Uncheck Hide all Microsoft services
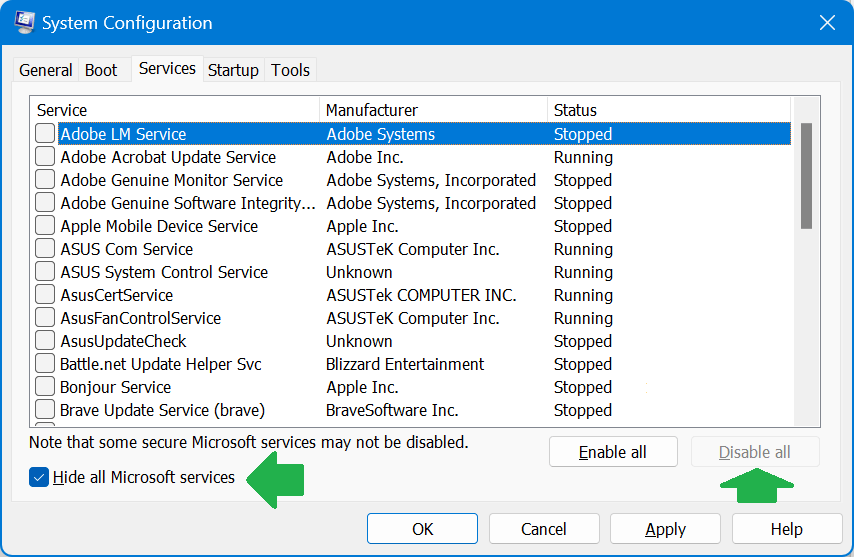 pyautogui.click(x=39, y=478)
